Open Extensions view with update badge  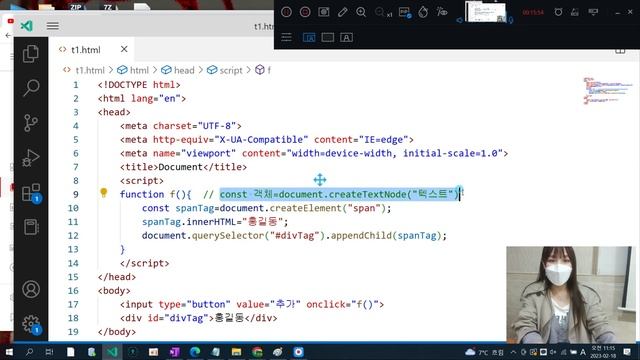[31, 193]
